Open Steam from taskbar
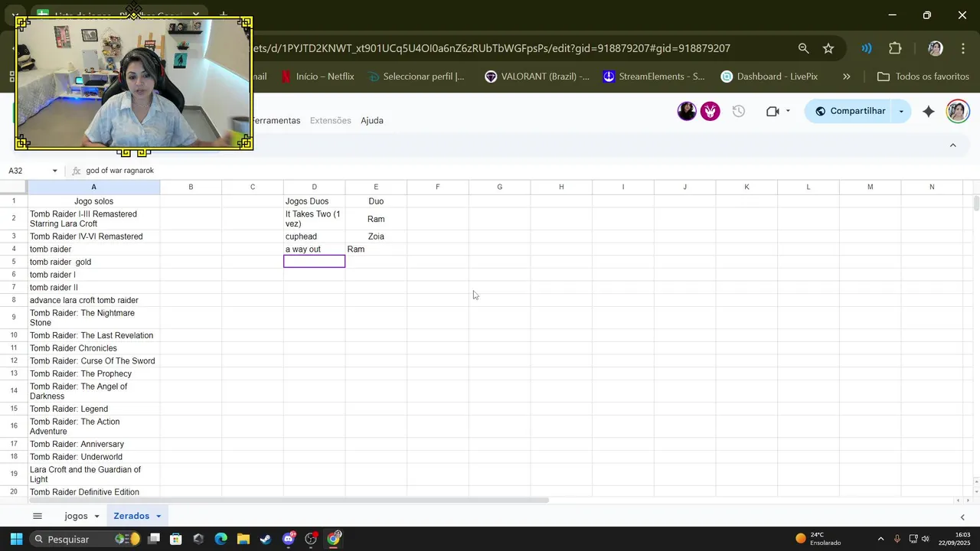Viewport: 980px width, 551px height. click(x=265, y=539)
